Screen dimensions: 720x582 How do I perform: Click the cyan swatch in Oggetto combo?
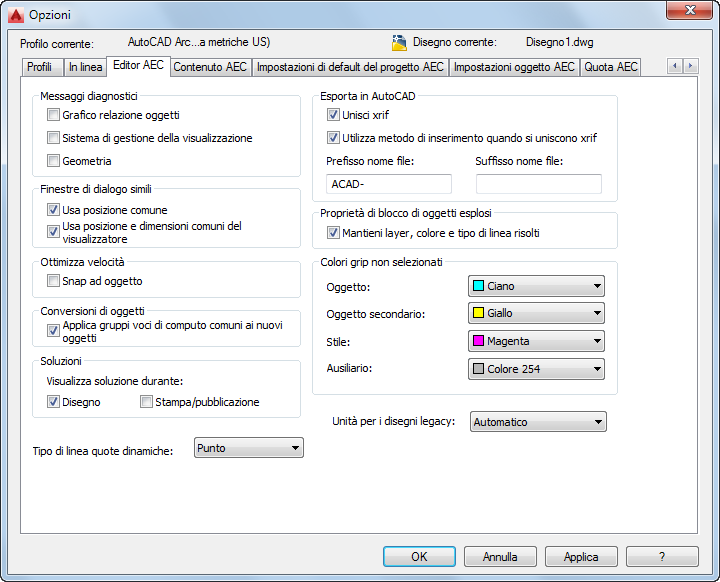[x=478, y=286]
